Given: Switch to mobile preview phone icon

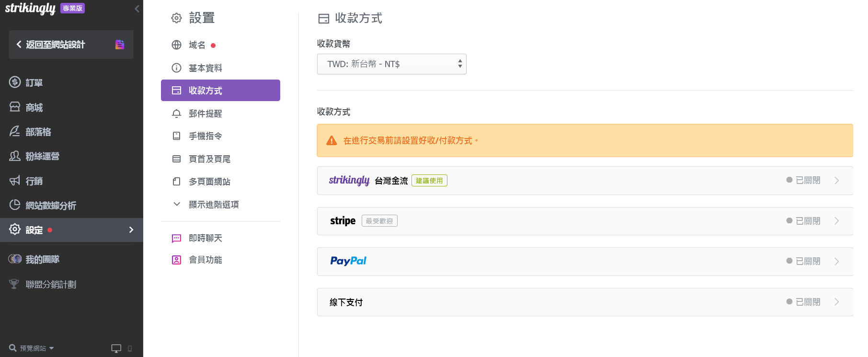Looking at the screenshot, I should [x=130, y=348].
